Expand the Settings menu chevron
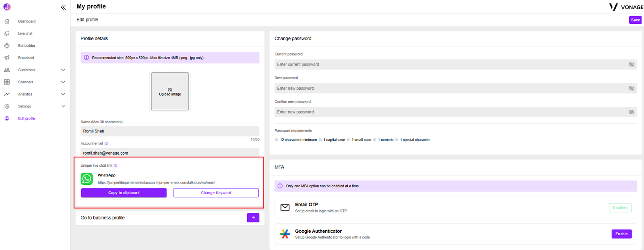This screenshot has height=250, width=644. pos(63,106)
